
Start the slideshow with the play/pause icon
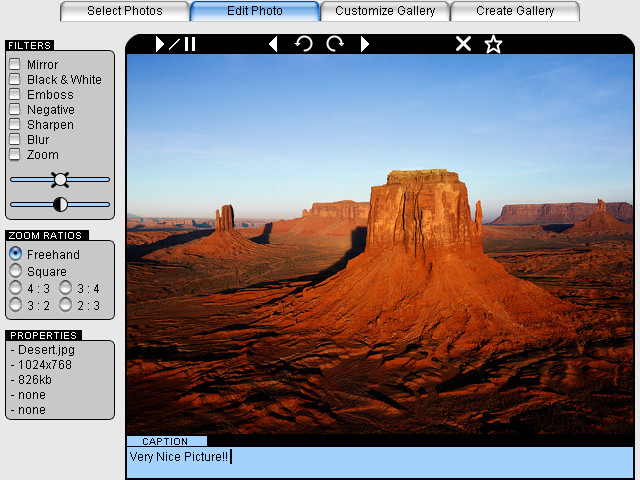(176, 44)
